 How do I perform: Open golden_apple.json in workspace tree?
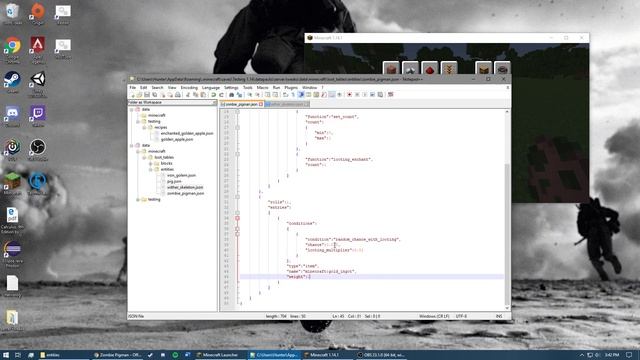click(177, 140)
